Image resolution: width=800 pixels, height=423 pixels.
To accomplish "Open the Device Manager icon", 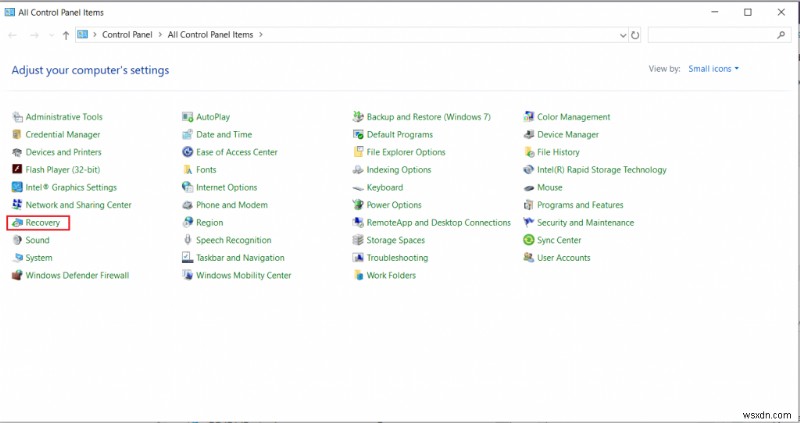I will 529,135.
